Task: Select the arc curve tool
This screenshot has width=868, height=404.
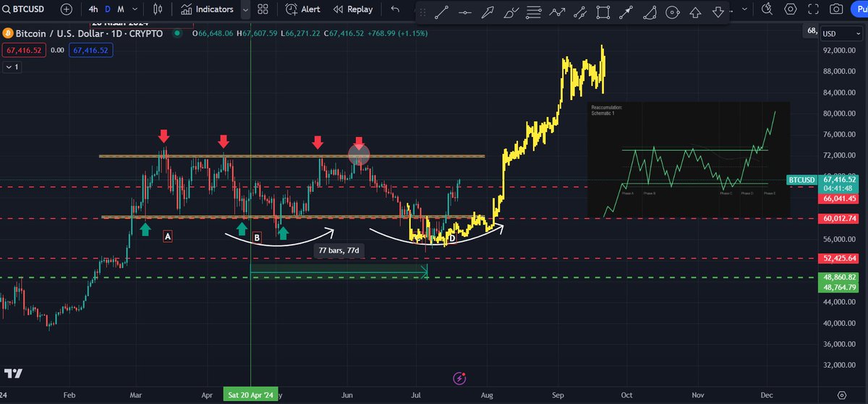Action: click(x=650, y=12)
